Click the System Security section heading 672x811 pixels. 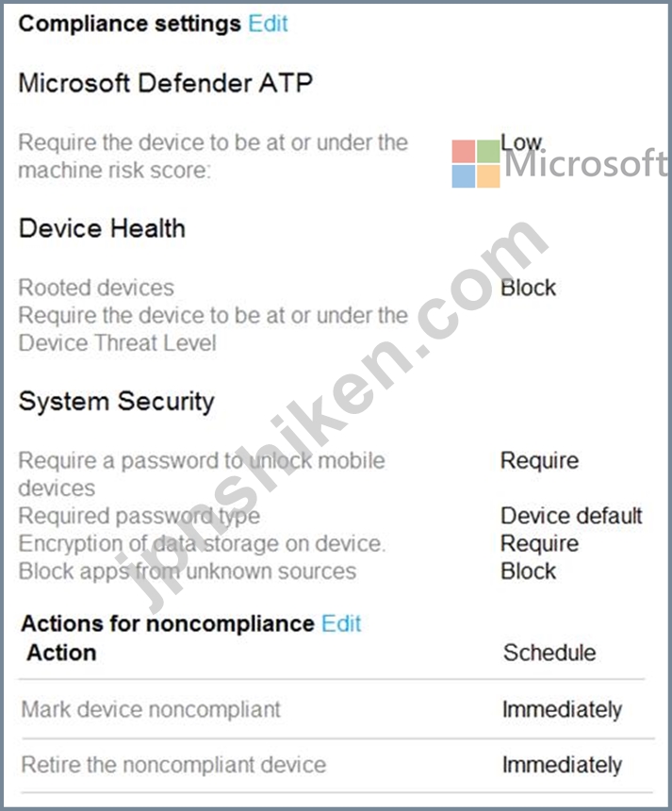[x=116, y=402]
